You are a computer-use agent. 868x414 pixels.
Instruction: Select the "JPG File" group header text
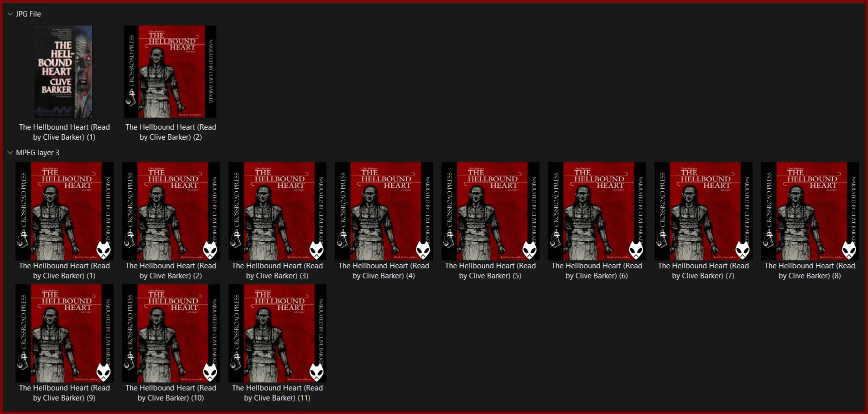pyautogui.click(x=28, y=14)
